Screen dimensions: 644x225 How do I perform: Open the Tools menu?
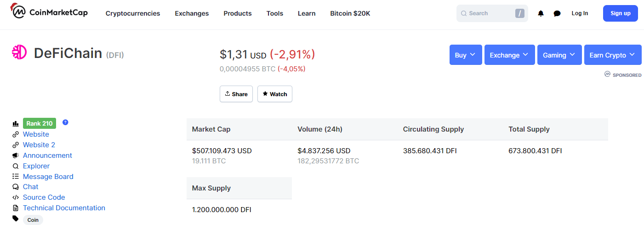pos(275,13)
